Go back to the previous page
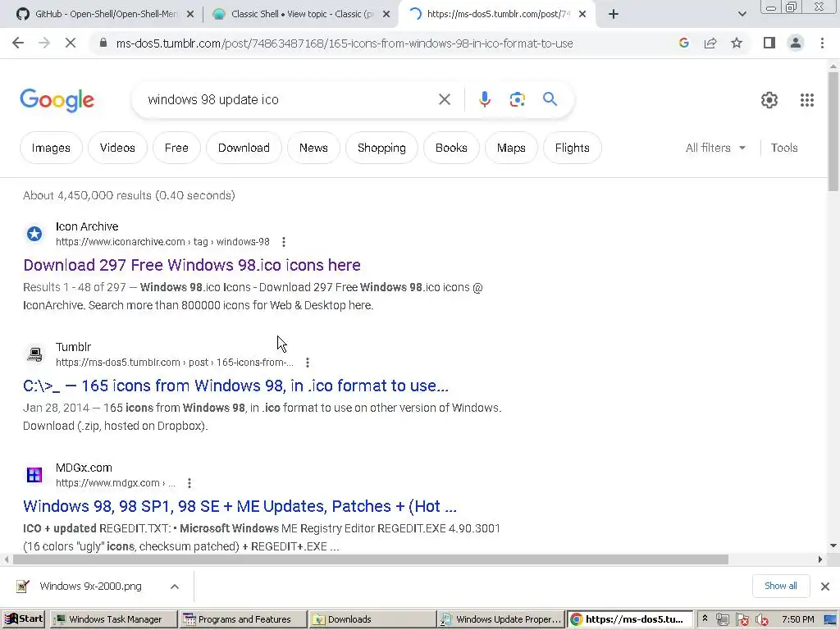This screenshot has height=630, width=840. (18, 43)
